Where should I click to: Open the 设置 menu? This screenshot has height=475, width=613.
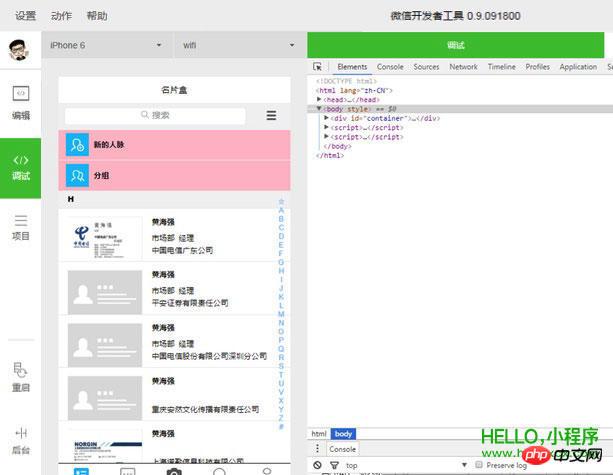click(x=25, y=16)
